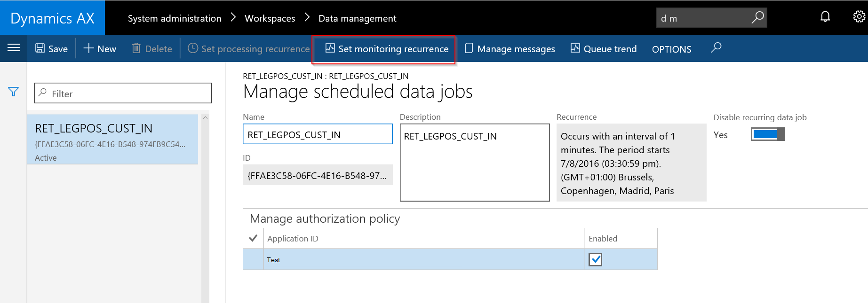Open notifications bell
Viewport: 868px width, 303px height.
tap(825, 17)
